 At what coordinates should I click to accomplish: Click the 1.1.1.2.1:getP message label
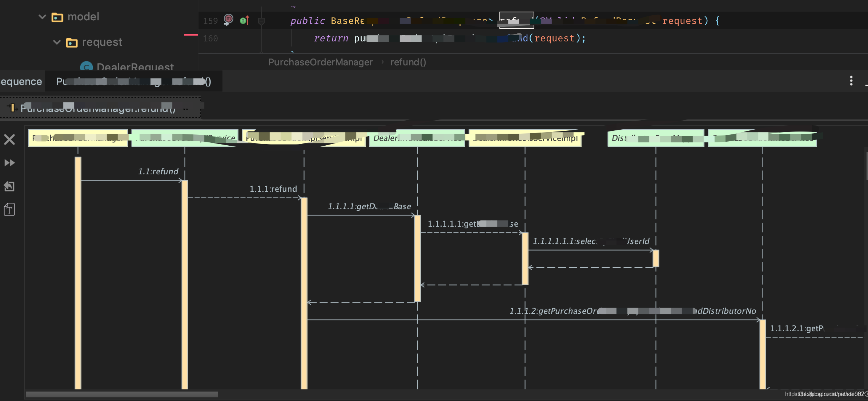tap(797, 328)
